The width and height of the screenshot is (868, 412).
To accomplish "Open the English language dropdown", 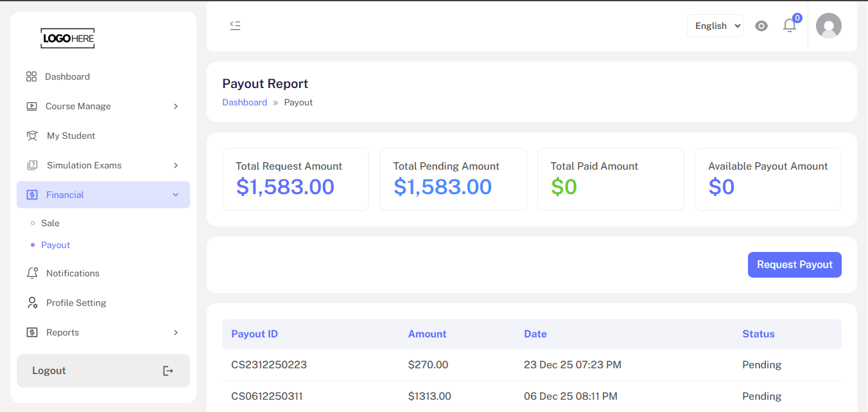I will 715,26.
